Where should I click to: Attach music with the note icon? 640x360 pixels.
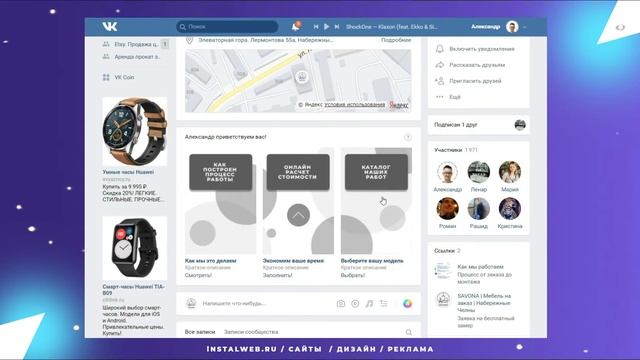(369, 303)
